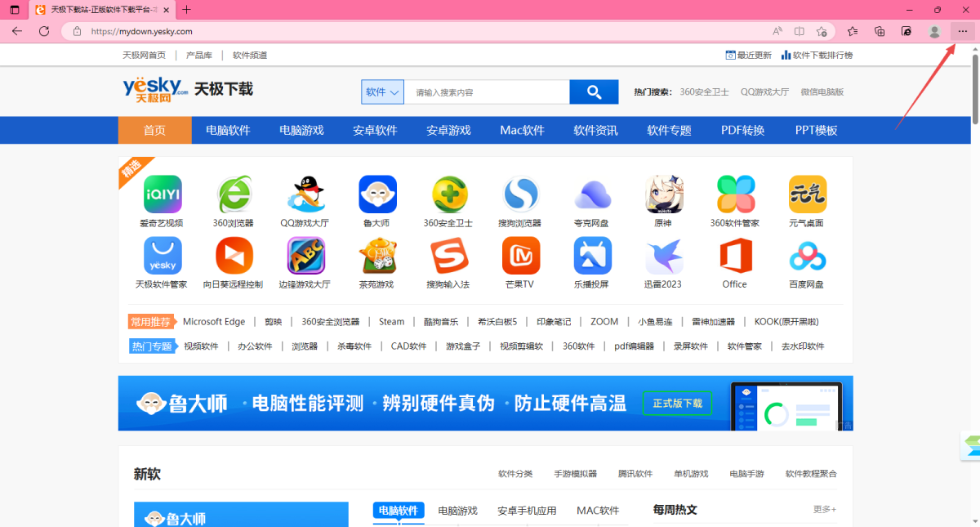The height and width of the screenshot is (527, 980).
Task: Expand 更多+ in the 每周热文 section
Action: (x=824, y=509)
